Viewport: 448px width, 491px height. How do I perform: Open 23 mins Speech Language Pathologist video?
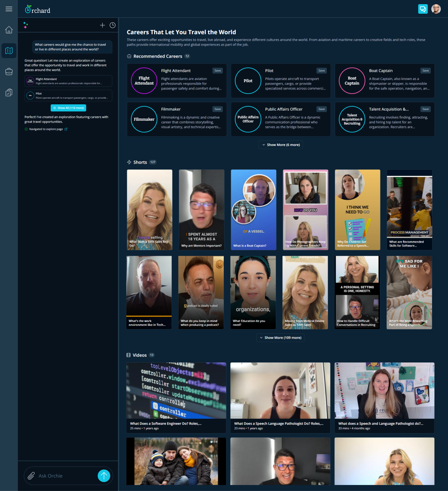(280, 398)
